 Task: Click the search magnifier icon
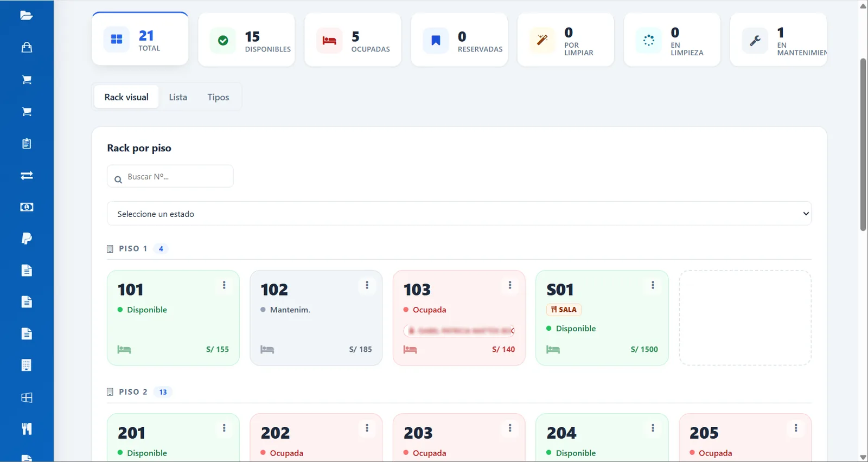click(118, 179)
